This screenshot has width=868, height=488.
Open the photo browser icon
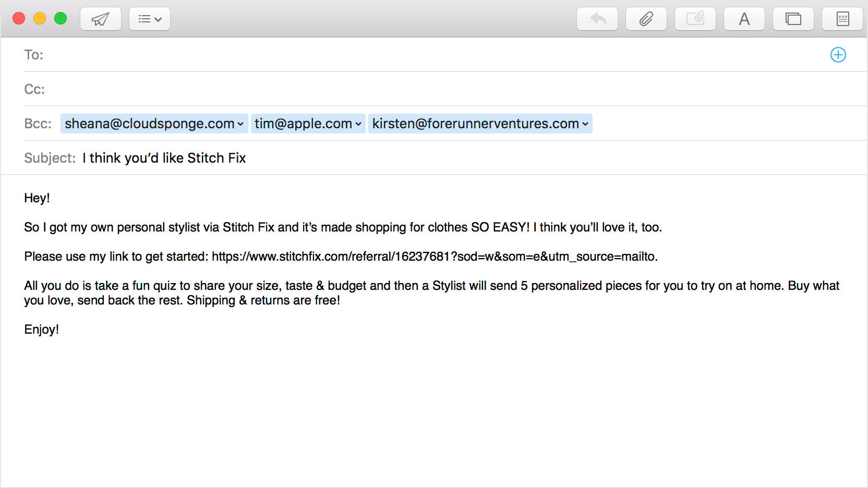point(793,19)
